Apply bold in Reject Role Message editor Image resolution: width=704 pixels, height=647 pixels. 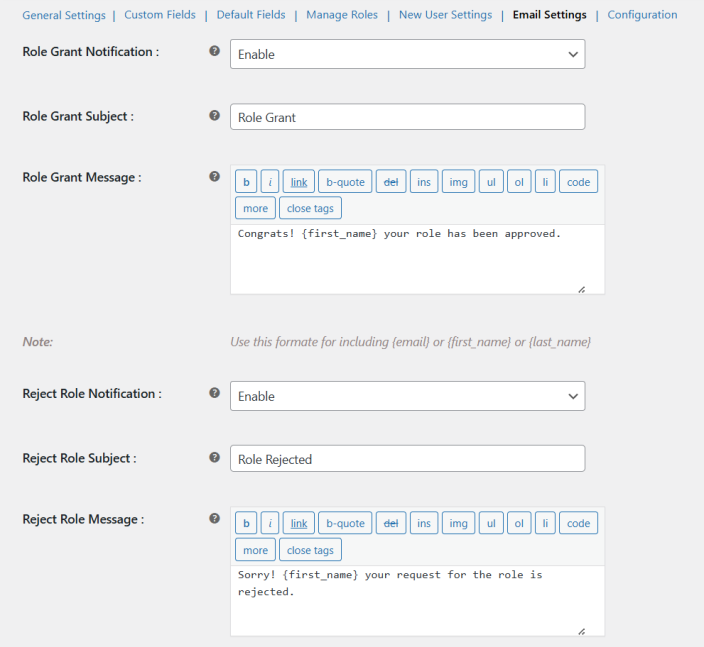246,523
